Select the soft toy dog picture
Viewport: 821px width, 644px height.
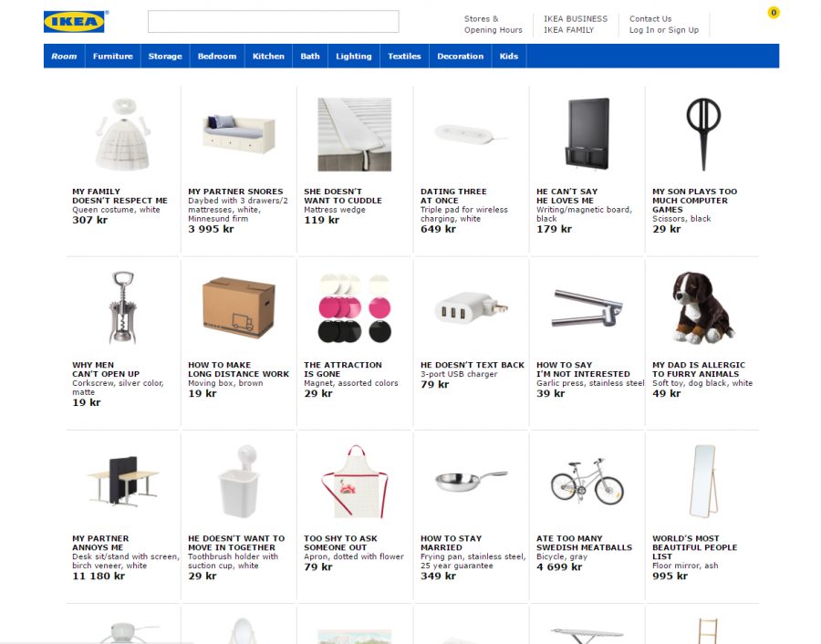702,307
